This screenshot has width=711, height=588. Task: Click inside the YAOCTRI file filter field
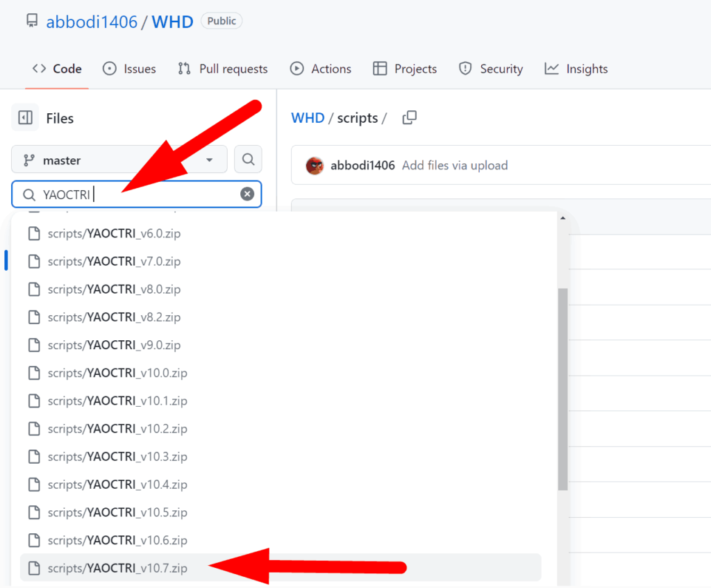136,194
